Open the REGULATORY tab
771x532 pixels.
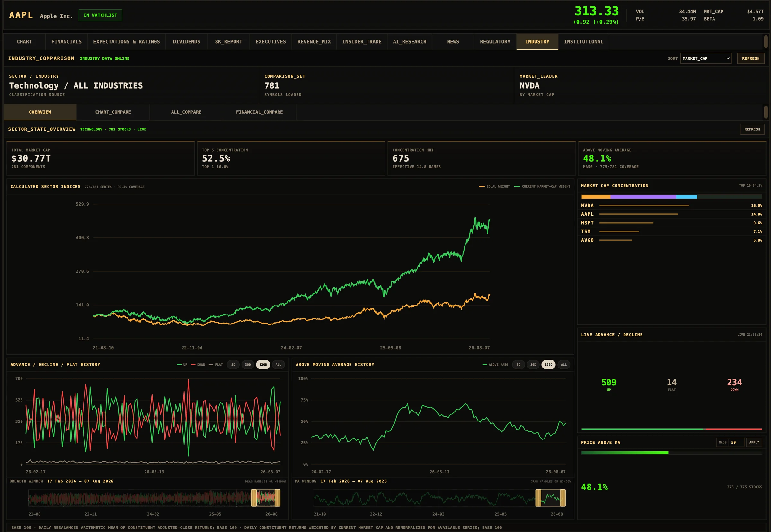pyautogui.click(x=495, y=42)
